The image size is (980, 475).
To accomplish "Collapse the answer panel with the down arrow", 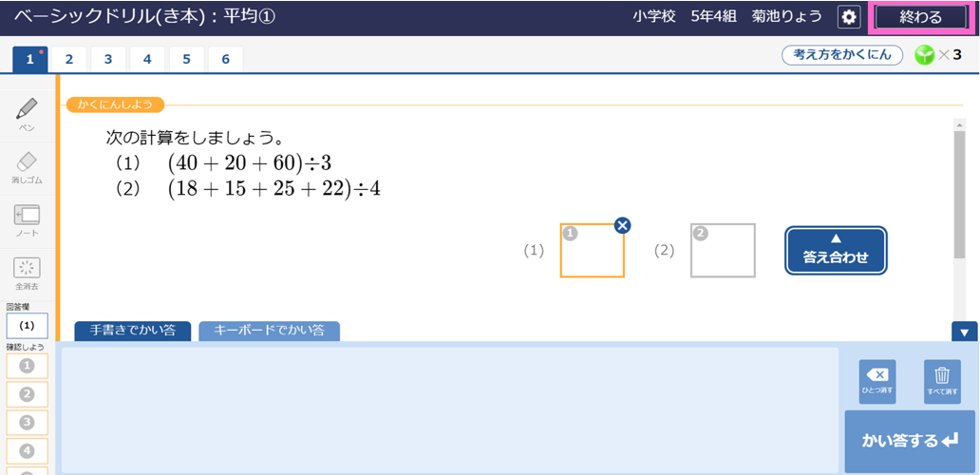I will pos(966,332).
